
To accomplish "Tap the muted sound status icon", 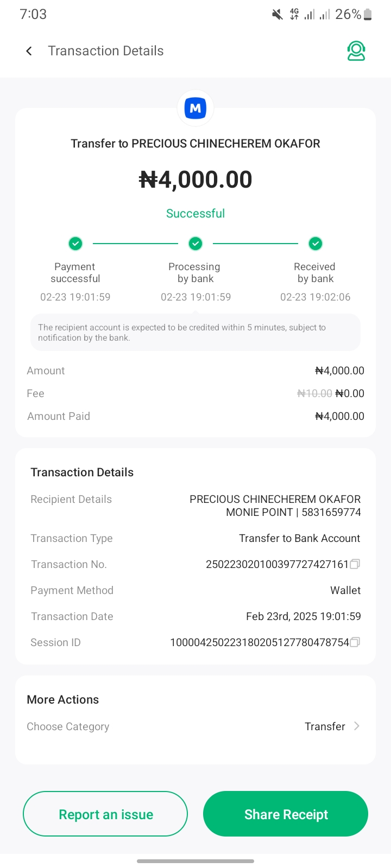I will pyautogui.click(x=277, y=15).
